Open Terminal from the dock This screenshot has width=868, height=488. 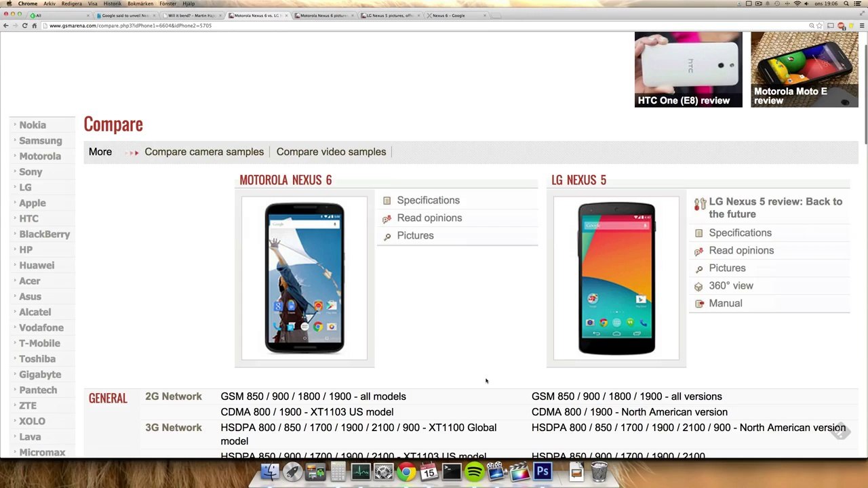click(452, 471)
